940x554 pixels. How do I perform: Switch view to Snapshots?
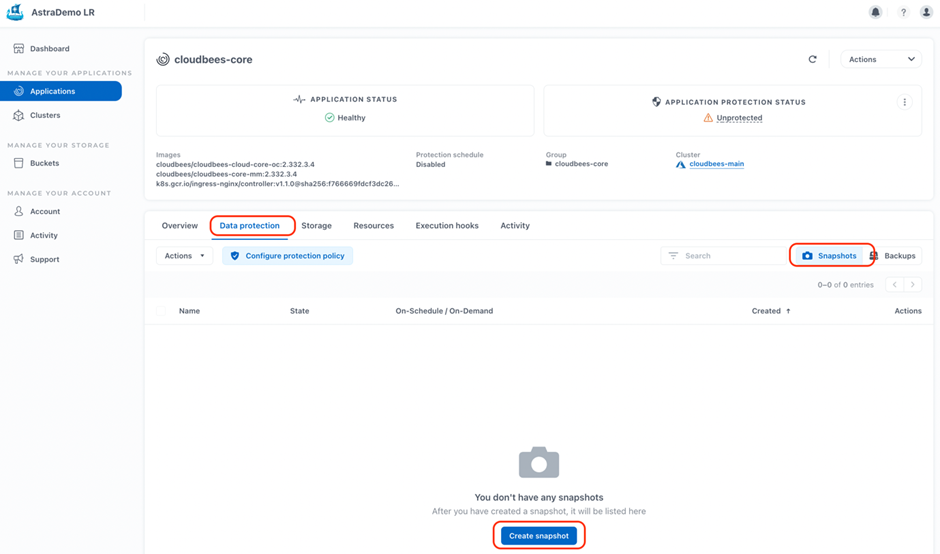click(830, 256)
